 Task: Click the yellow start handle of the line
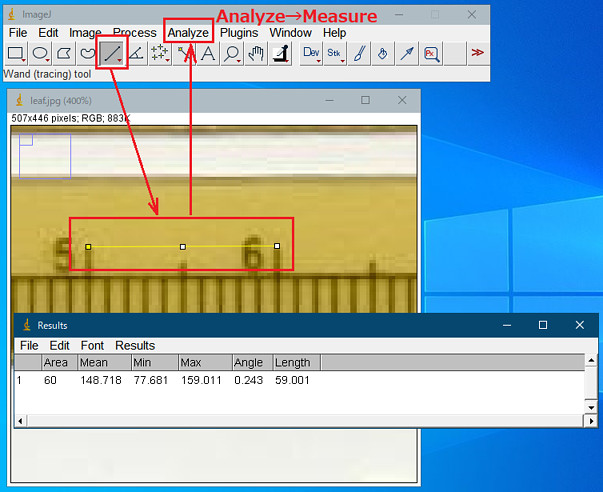pos(88,247)
